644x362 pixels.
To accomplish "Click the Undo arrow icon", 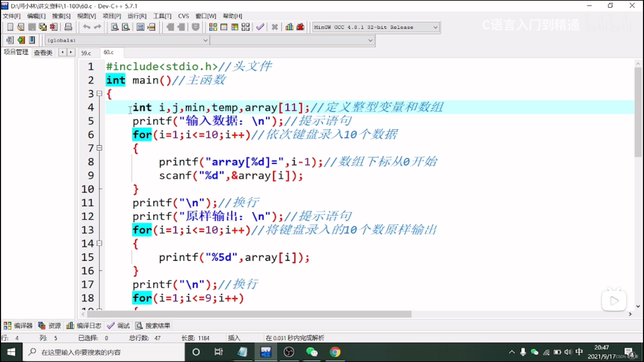I will click(87, 27).
